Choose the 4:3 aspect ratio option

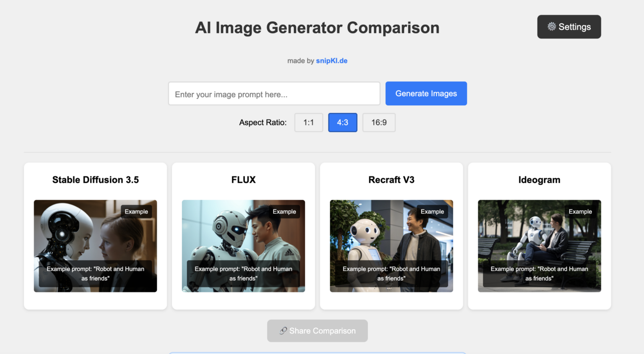coord(343,122)
